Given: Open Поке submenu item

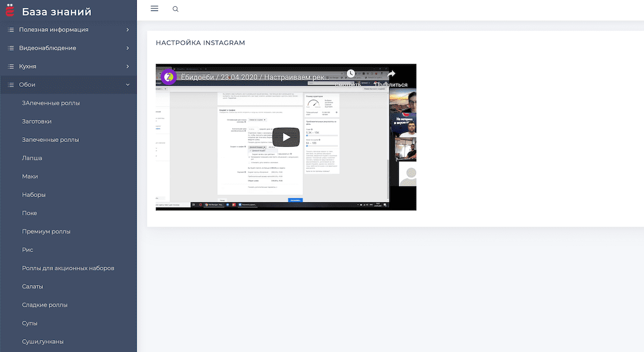Looking at the screenshot, I should [x=29, y=213].
